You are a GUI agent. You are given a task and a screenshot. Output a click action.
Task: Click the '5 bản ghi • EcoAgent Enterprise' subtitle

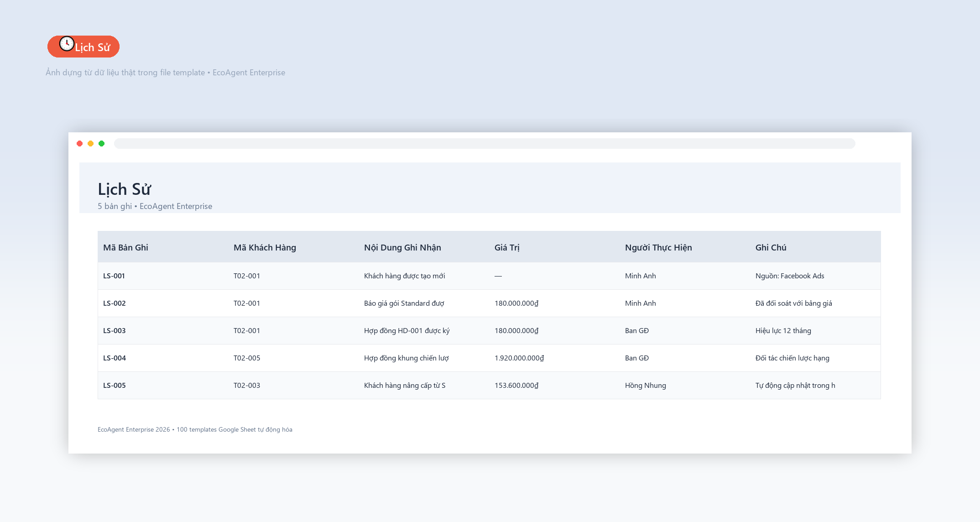[x=155, y=206]
